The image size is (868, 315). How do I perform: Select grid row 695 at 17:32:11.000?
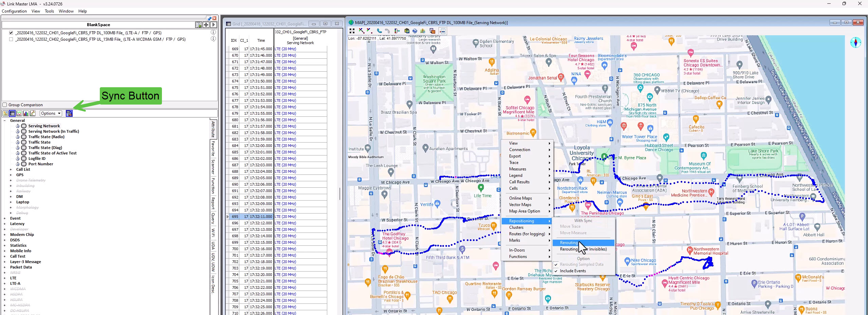coord(278,217)
